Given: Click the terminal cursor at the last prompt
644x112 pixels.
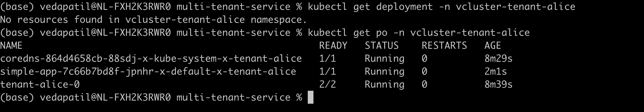Looking at the screenshot, I should pos(310,97).
